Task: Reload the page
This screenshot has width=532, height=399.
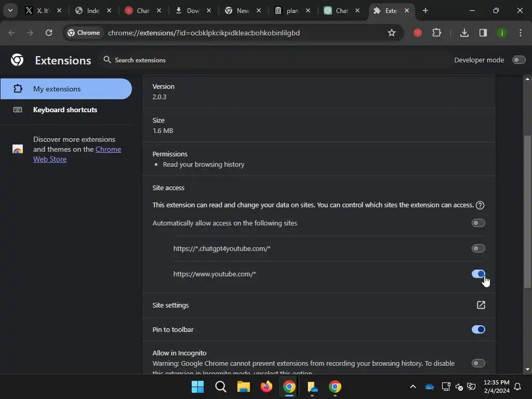Action: coord(49,33)
